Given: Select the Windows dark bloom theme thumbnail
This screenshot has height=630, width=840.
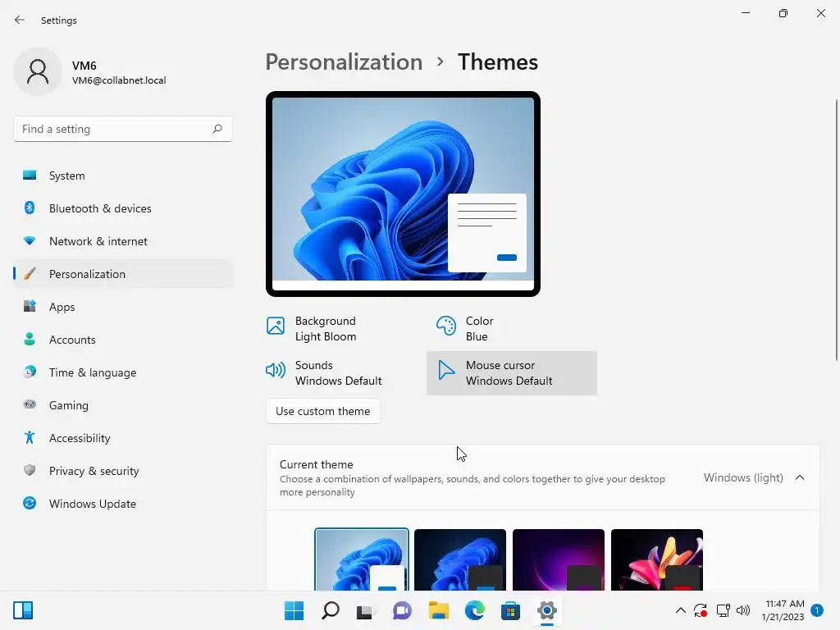Looking at the screenshot, I should (460, 559).
